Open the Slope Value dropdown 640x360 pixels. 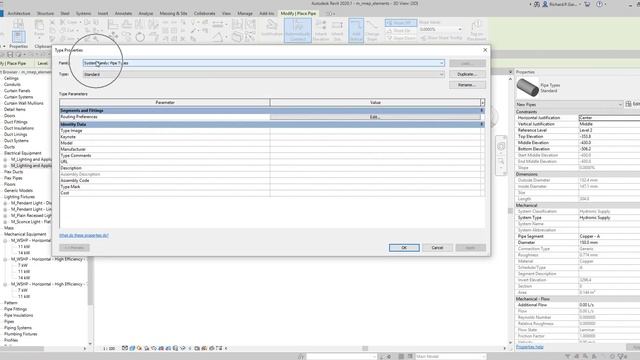(x=460, y=29)
